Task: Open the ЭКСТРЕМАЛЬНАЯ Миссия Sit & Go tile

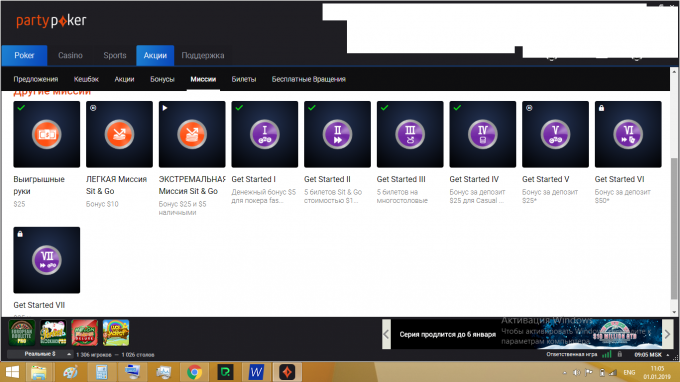Action: click(192, 134)
